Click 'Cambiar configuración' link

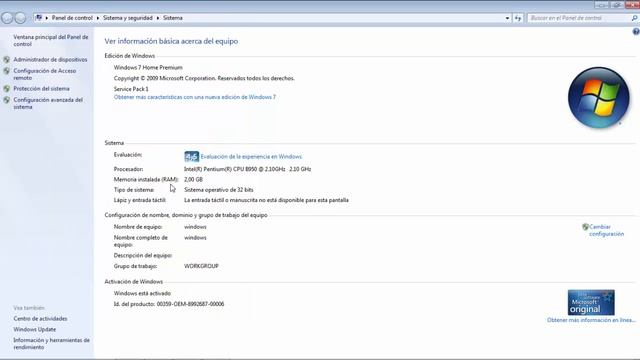coord(607,230)
